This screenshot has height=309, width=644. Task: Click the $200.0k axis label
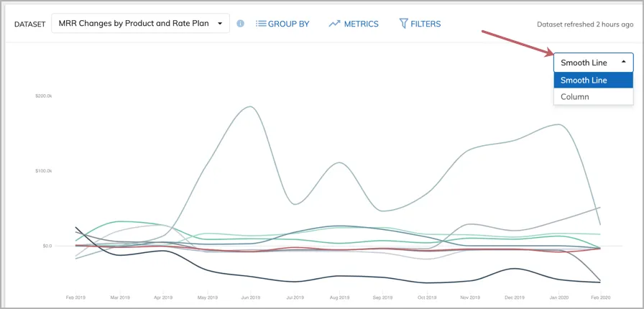[x=44, y=96]
